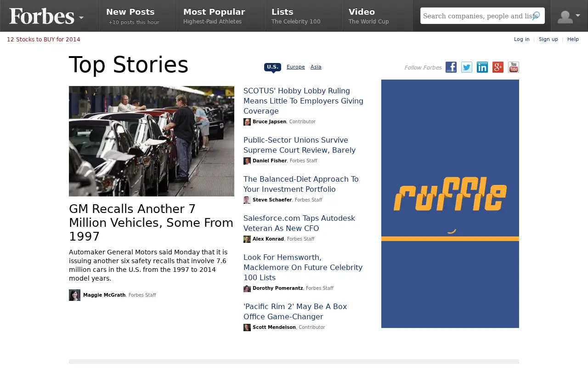Open 'Pacific Rim 2' box office story
Image resolution: width=588 pixels, height=368 pixels.
point(295,312)
